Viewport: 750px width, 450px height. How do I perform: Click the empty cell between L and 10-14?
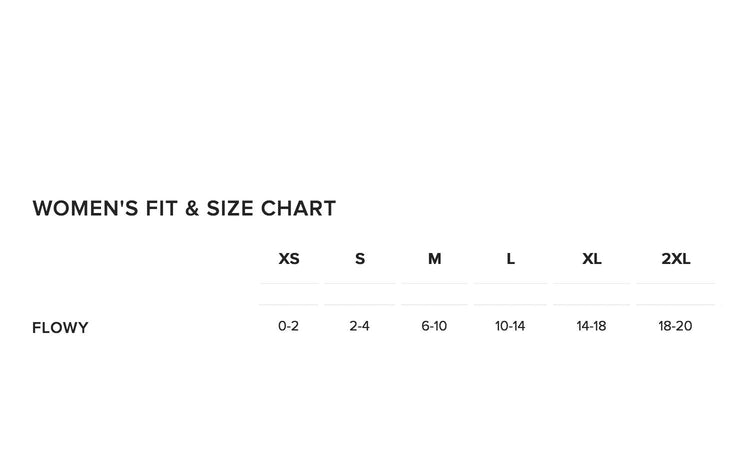[x=510, y=294]
